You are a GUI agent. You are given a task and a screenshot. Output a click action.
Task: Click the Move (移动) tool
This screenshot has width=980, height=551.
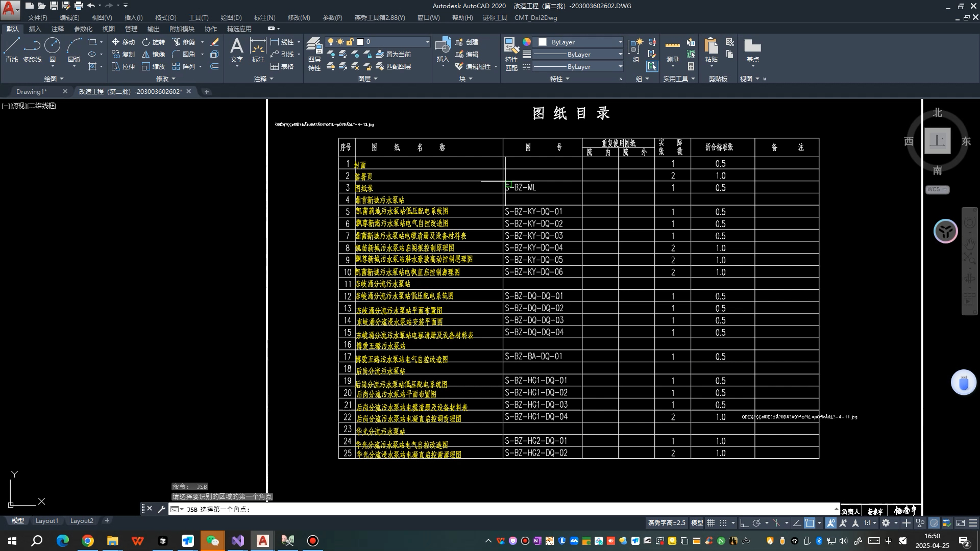click(123, 42)
